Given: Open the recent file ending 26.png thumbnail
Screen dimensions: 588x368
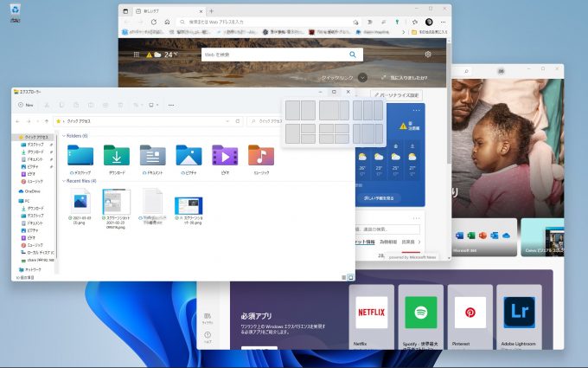Looking at the screenshot, I should point(189,206).
